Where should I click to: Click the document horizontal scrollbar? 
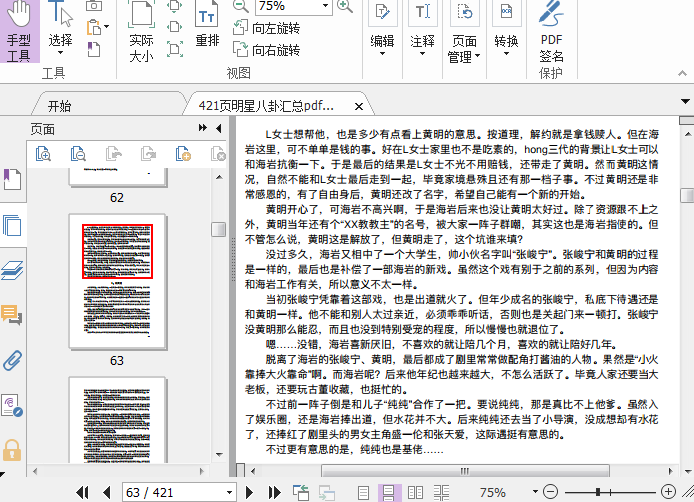pos(465,471)
